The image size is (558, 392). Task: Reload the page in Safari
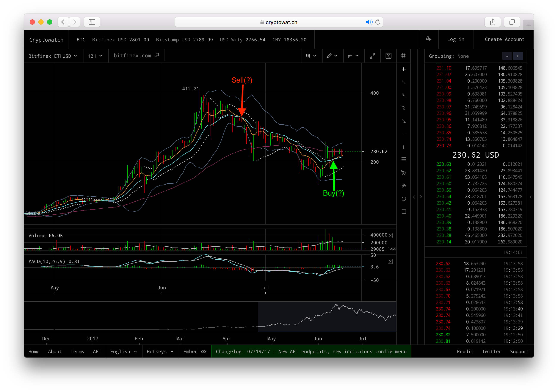coord(378,22)
